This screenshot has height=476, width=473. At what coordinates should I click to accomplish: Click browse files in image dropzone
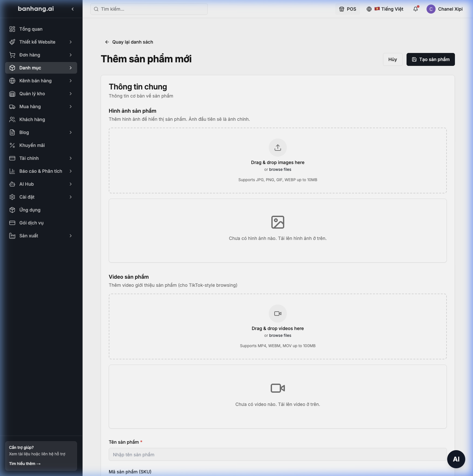point(280,170)
